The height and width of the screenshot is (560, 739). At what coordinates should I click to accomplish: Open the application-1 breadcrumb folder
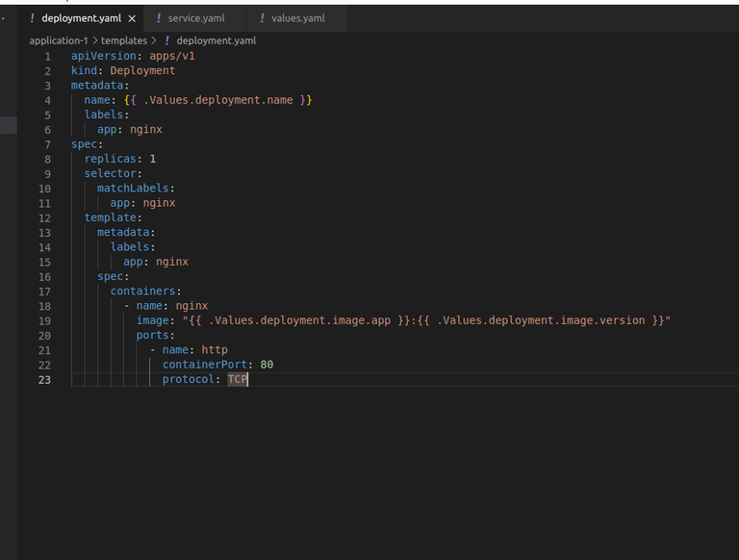point(58,40)
